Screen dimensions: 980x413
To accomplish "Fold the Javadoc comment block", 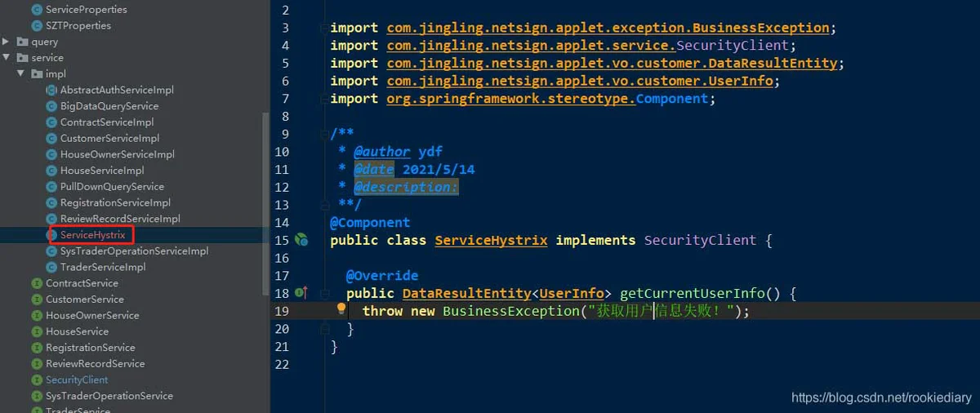I will [324, 134].
